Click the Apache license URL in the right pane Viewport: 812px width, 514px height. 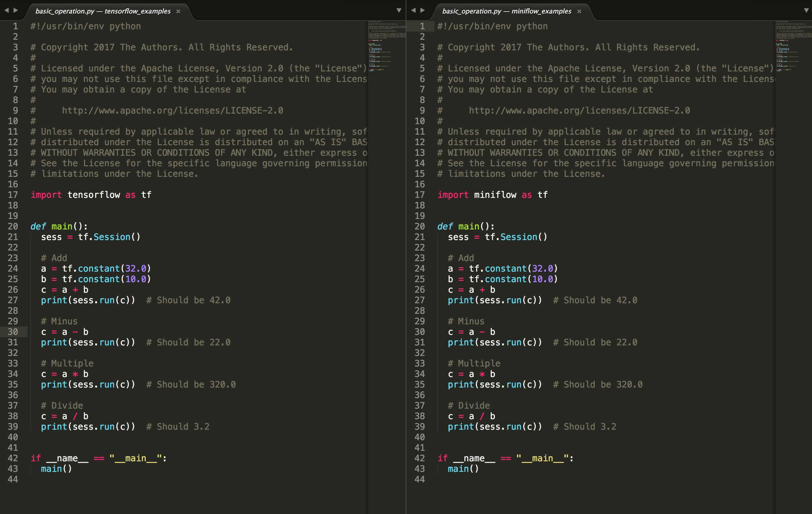point(579,111)
